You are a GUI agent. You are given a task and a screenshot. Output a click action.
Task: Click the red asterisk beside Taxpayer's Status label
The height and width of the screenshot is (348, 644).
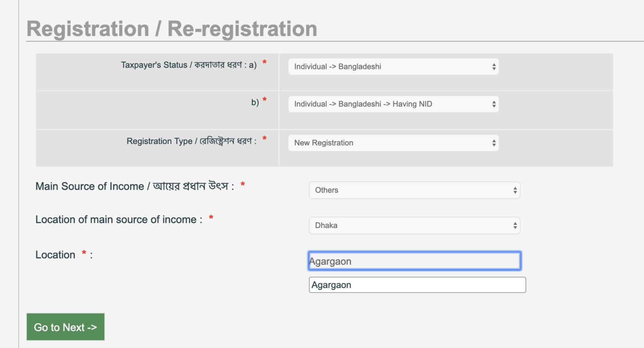coord(264,61)
